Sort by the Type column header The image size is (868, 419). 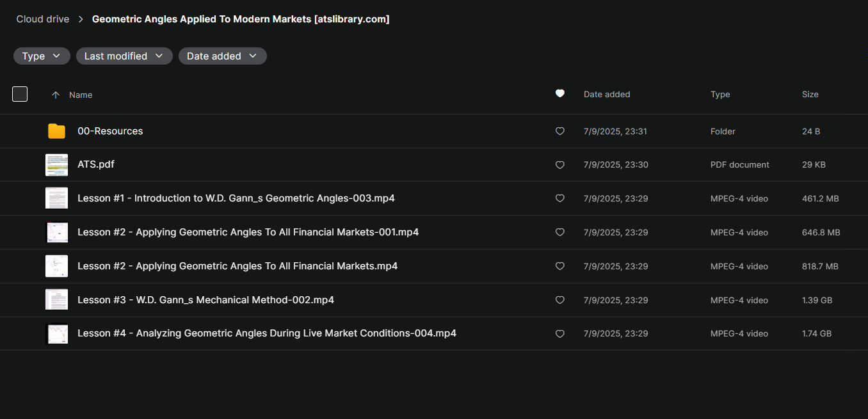point(720,94)
